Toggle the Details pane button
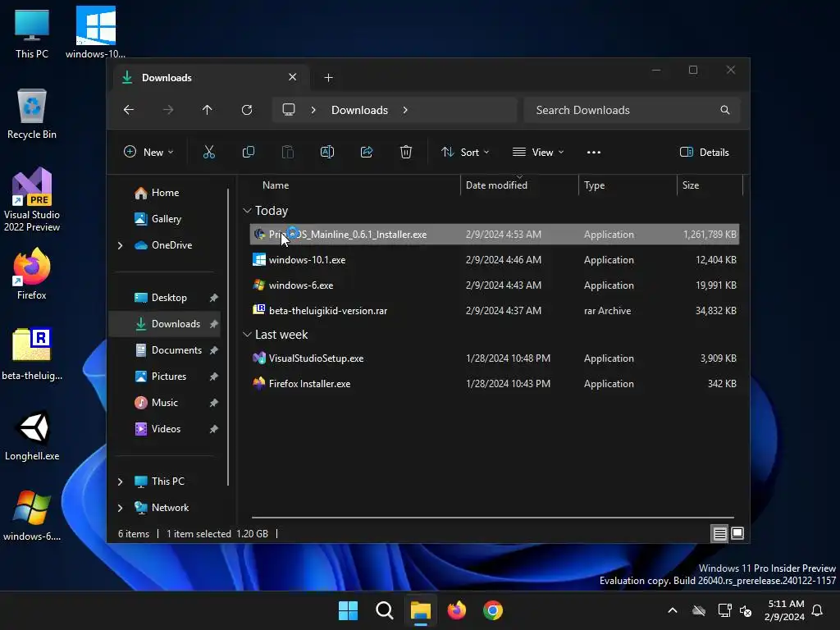 coord(705,152)
